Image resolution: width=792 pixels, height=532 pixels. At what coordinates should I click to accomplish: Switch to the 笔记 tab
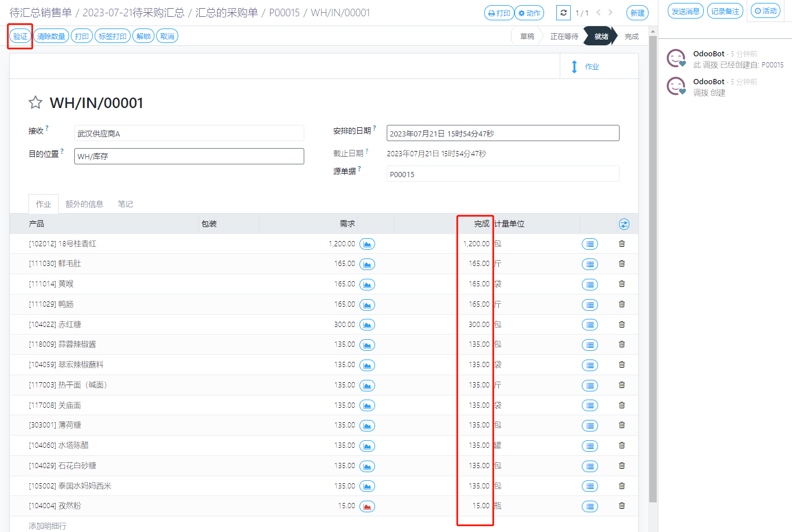[125, 204]
